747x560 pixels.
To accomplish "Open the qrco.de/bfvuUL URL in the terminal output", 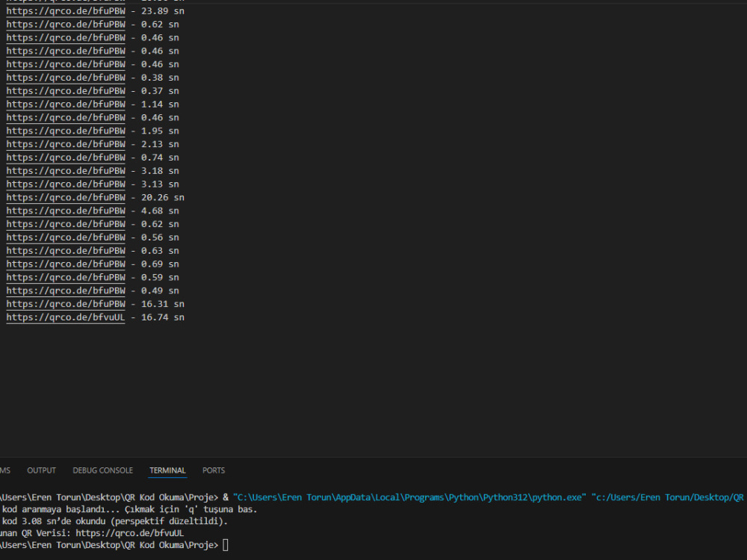I will [x=129, y=533].
